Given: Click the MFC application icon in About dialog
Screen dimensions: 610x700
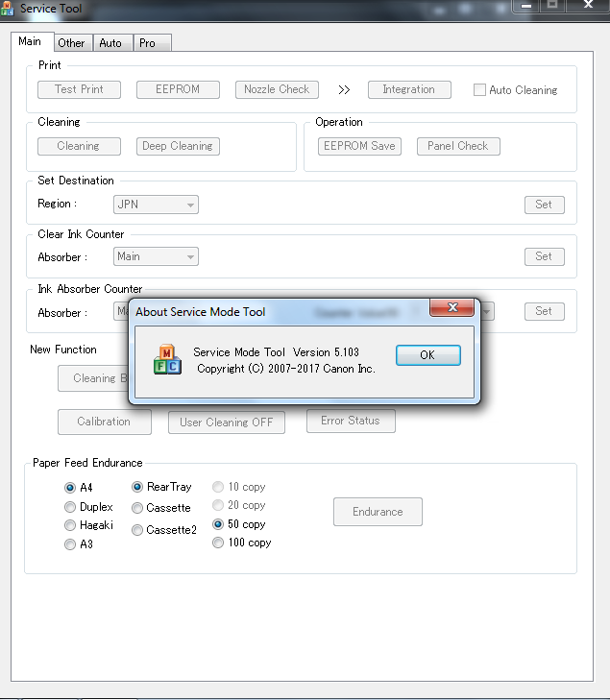Looking at the screenshot, I should click(x=167, y=360).
